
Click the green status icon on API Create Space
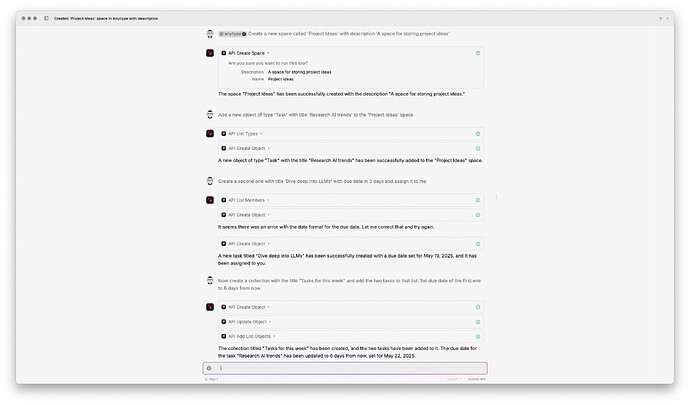pyautogui.click(x=477, y=53)
